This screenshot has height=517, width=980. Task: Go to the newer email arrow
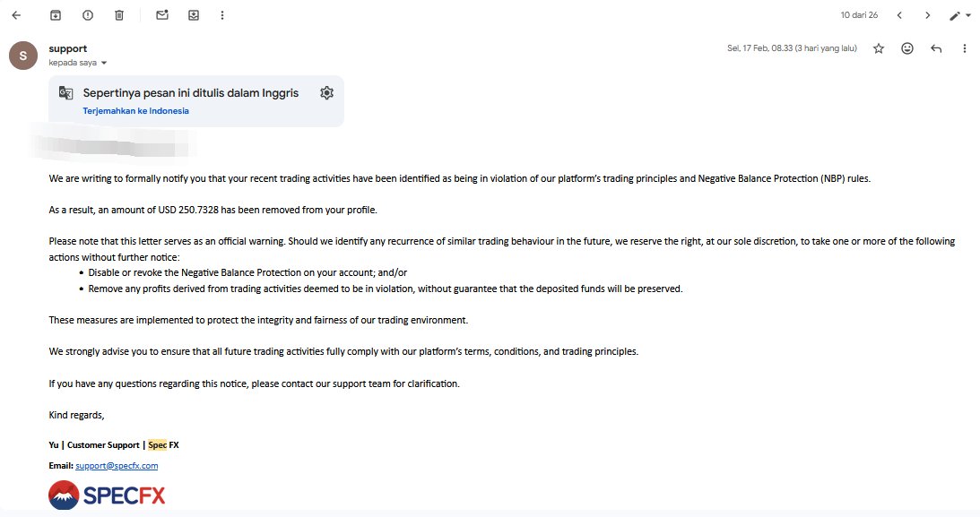(899, 15)
